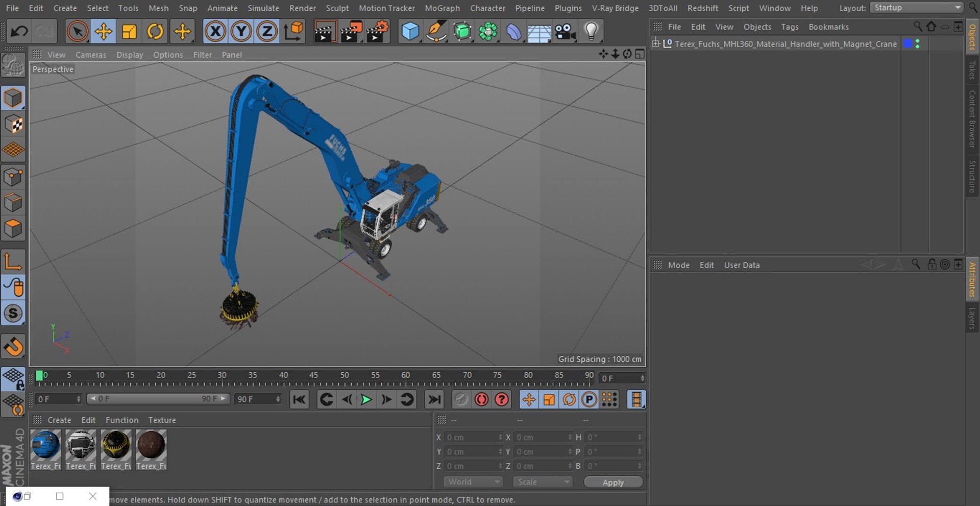The height and width of the screenshot is (506, 980).
Task: Expand the Terex_Fuchs_MHL360 object tree
Action: [x=656, y=43]
